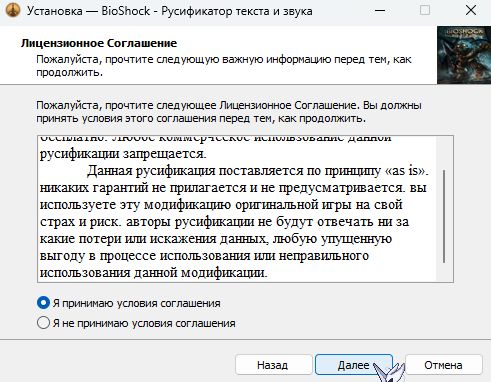Screen dimensions: 491x382
Task: Click the greyed-out maximize window button
Action: click(425, 11)
